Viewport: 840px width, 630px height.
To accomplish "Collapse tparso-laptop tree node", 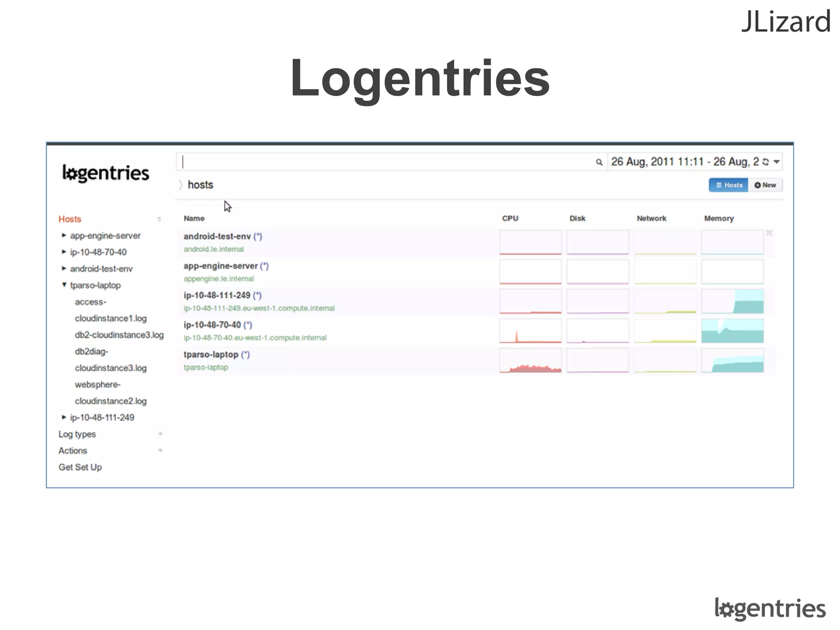I will pos(64,284).
